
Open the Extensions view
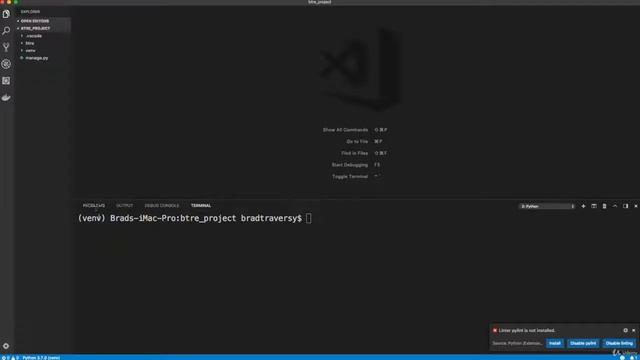(x=6, y=81)
